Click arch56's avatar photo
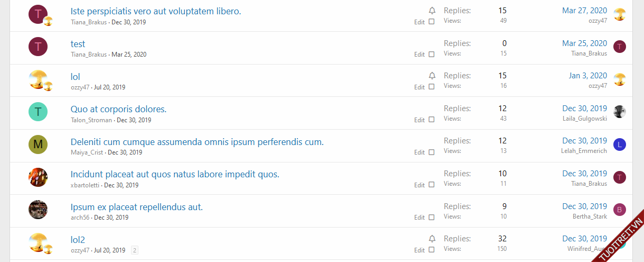The width and height of the screenshot is (644, 262). tap(38, 210)
